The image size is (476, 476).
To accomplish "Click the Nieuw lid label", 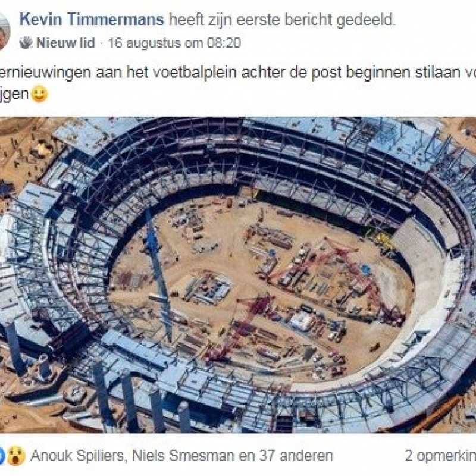I will pyautogui.click(x=65, y=43).
